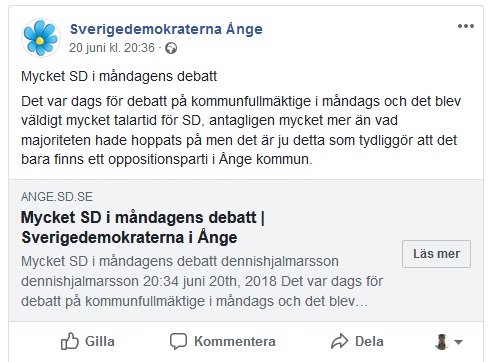Click the Gilla like button label
Image resolution: width=490 pixels, height=362 pixels.
click(x=100, y=341)
